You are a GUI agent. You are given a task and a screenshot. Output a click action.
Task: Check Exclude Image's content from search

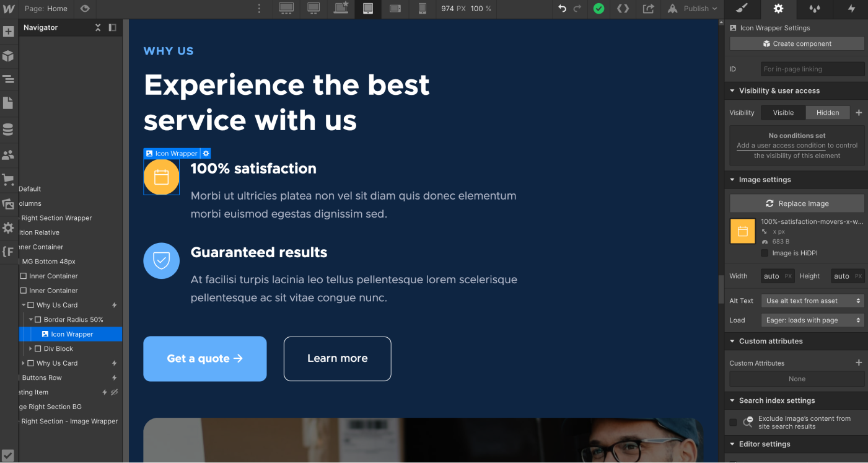[734, 423]
